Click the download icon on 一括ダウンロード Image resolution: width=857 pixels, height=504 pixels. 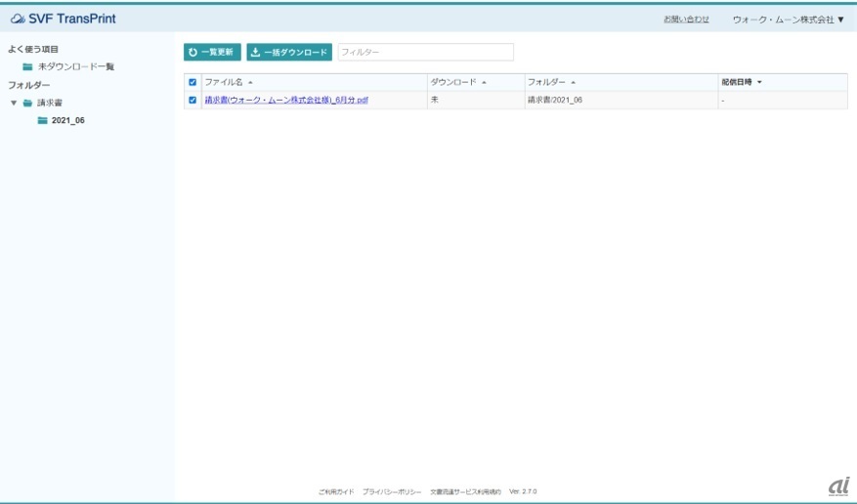click(255, 52)
